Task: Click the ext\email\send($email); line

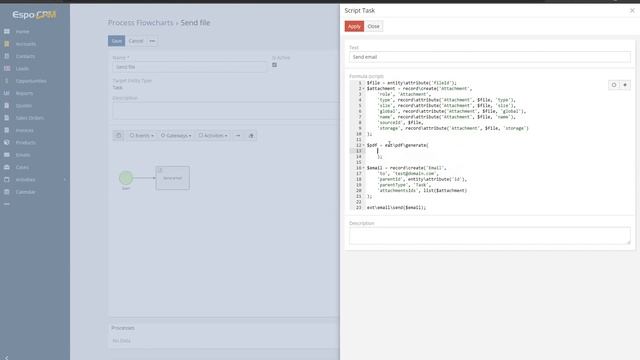Action: tap(396, 207)
